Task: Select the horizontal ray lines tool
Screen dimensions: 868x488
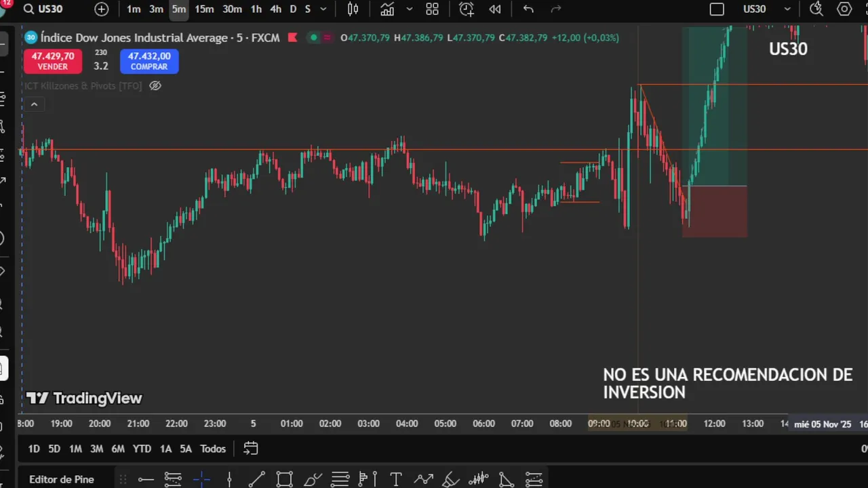Action: (173, 480)
